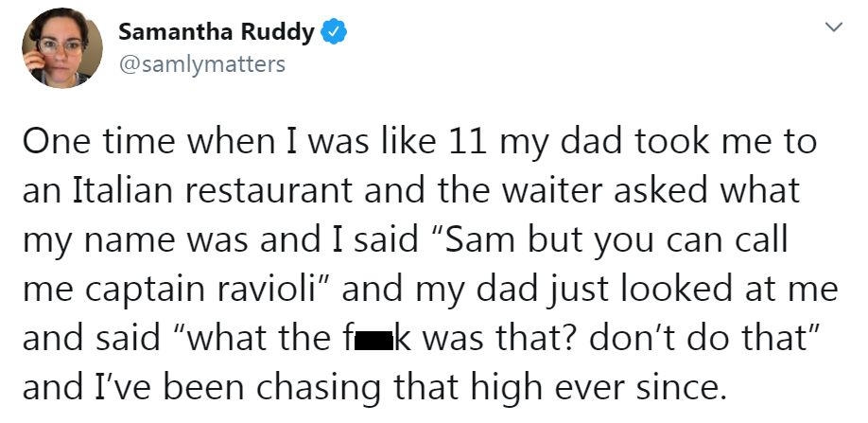Click the words "captain ravioli" in the tweet
The height and width of the screenshot is (423, 868).
point(193,291)
